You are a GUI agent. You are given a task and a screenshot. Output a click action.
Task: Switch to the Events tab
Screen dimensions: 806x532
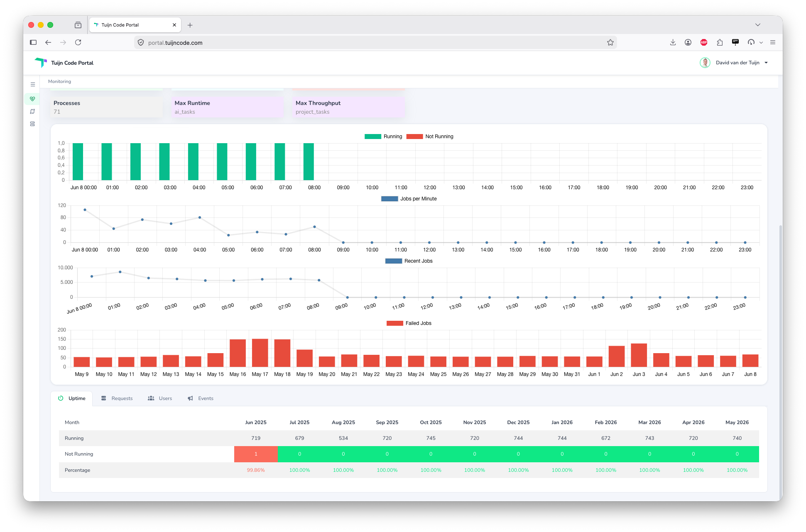point(201,398)
